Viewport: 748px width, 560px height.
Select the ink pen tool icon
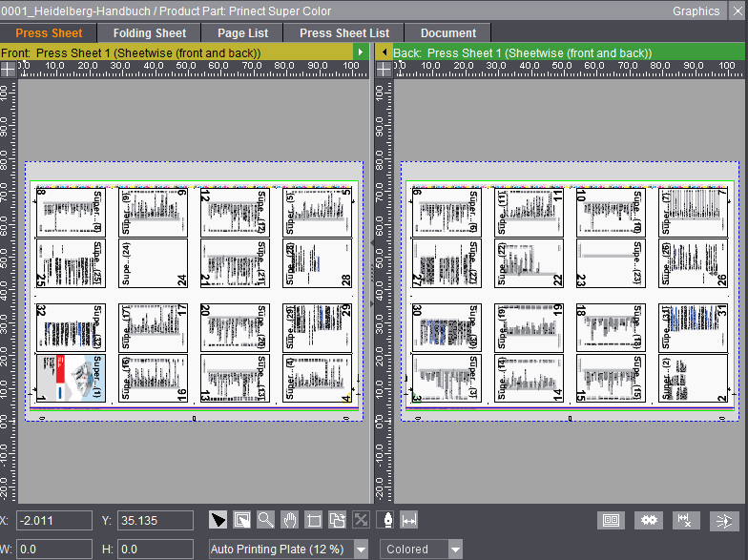tap(385, 520)
